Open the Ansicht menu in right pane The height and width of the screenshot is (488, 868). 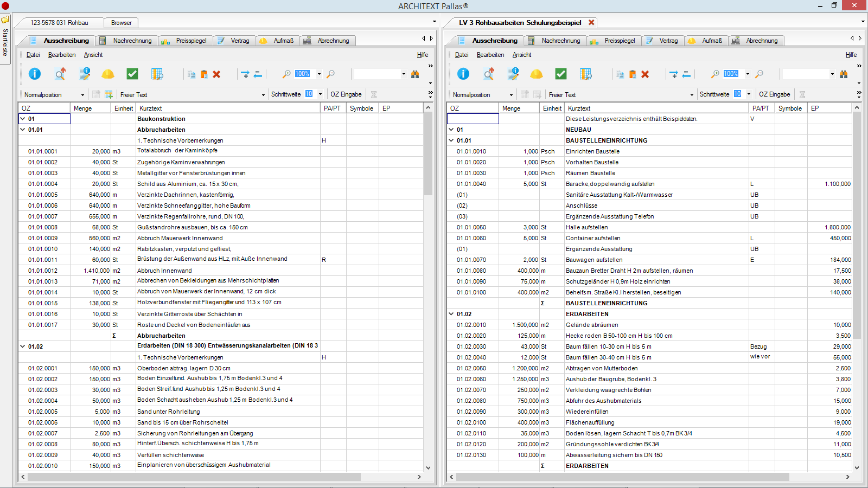[x=522, y=55]
